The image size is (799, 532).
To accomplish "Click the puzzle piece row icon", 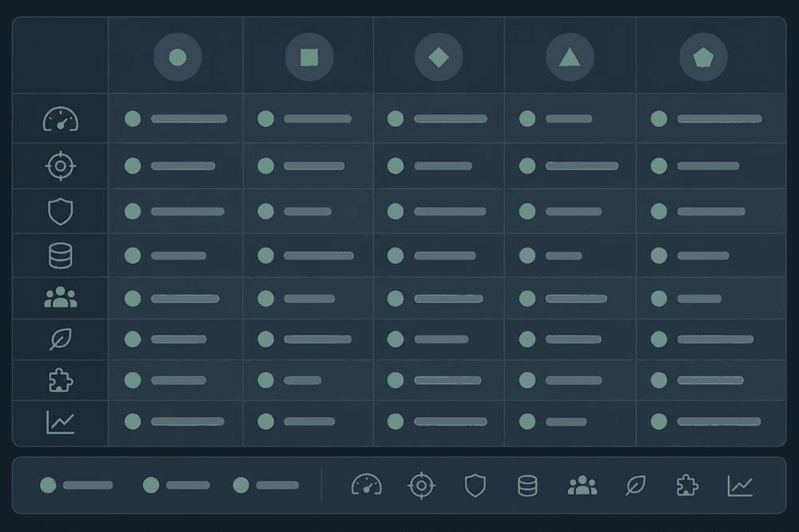I will (x=60, y=380).
